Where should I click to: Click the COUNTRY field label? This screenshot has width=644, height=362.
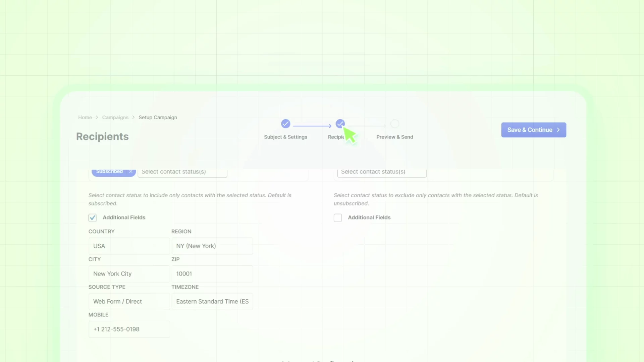[x=101, y=232]
